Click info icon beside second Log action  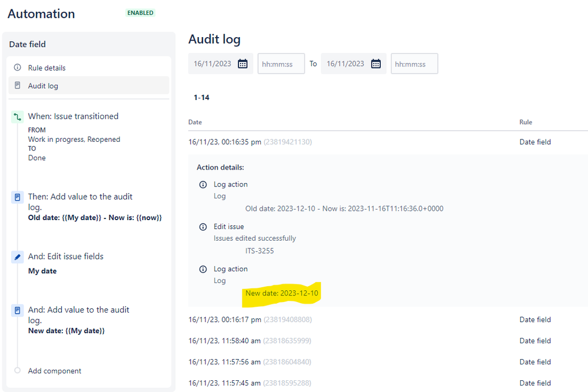tap(203, 270)
